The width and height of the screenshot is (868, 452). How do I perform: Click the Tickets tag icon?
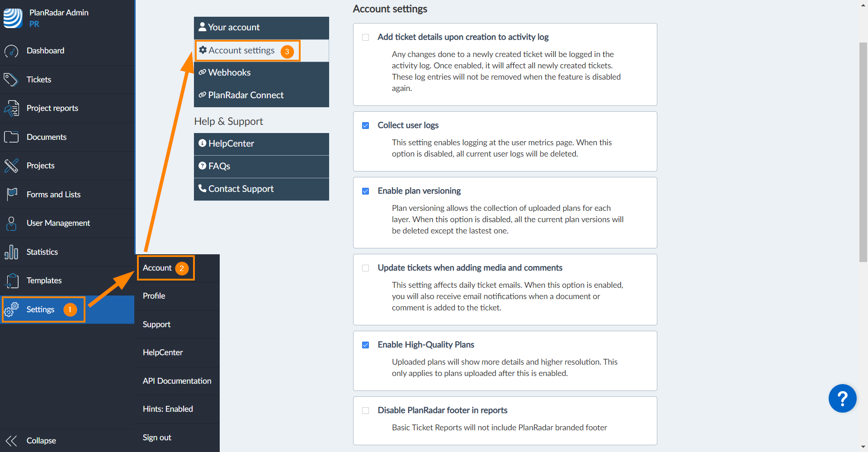(11, 80)
